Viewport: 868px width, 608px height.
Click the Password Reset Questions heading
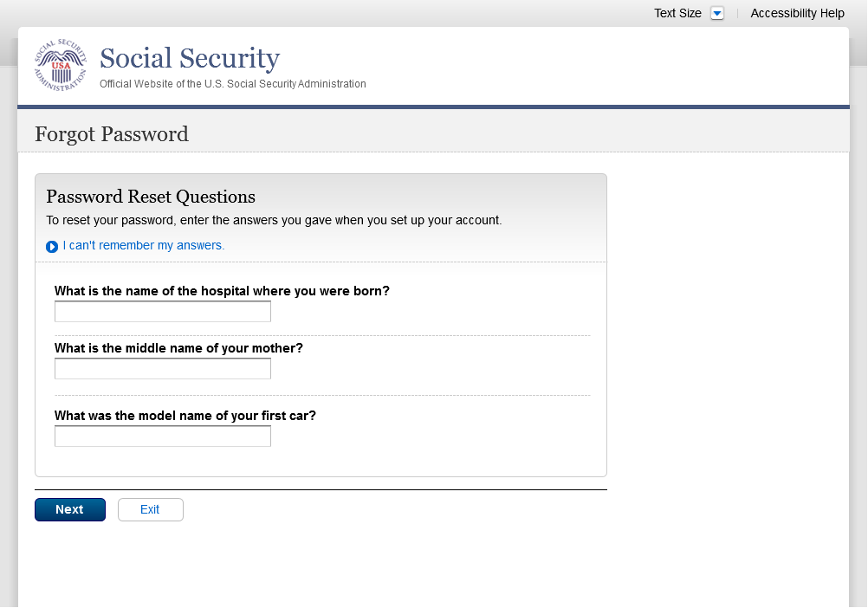(x=151, y=196)
